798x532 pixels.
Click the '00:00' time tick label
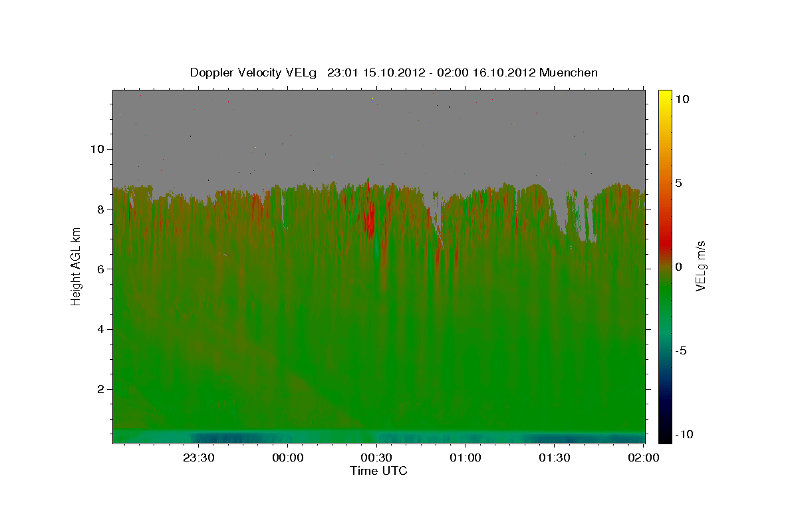(x=288, y=458)
